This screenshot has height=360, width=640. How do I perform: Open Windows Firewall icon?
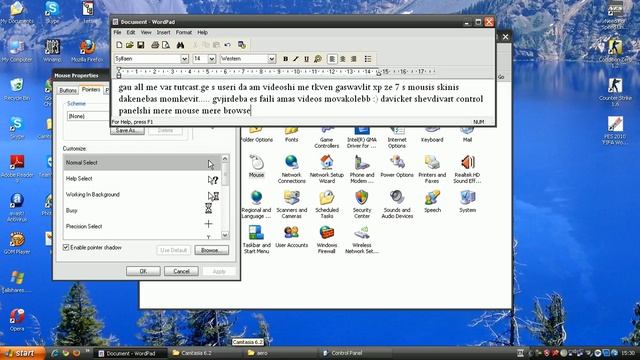327,240
